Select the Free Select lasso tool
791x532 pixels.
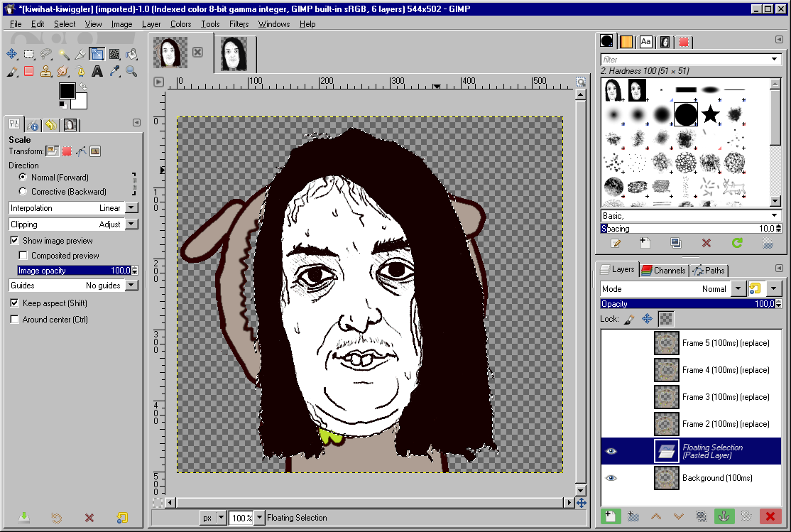click(46, 54)
